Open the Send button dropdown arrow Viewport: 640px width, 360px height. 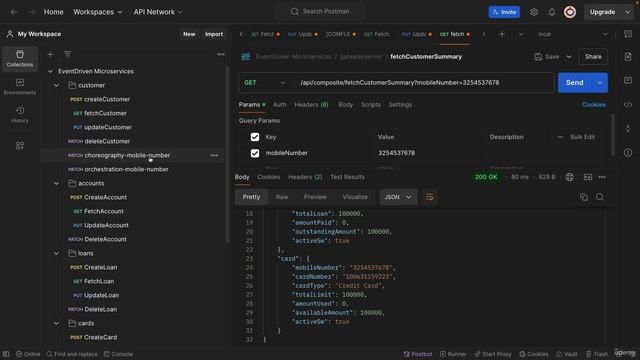(600, 83)
